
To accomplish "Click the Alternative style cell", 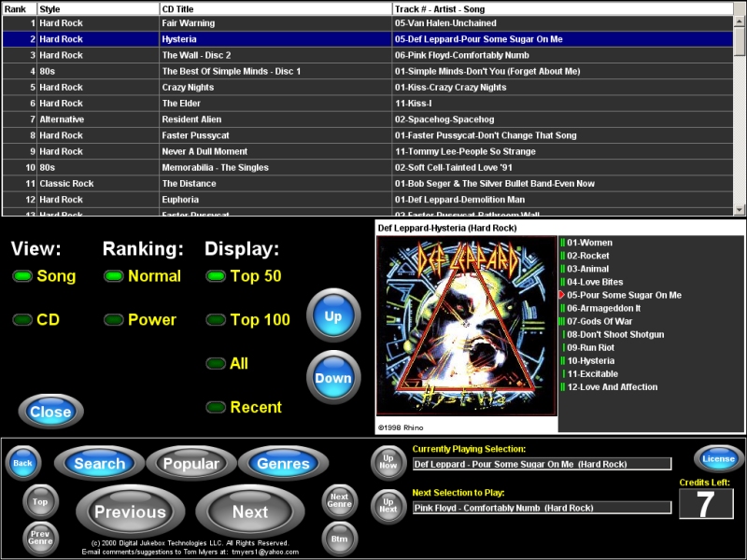I will coord(98,119).
